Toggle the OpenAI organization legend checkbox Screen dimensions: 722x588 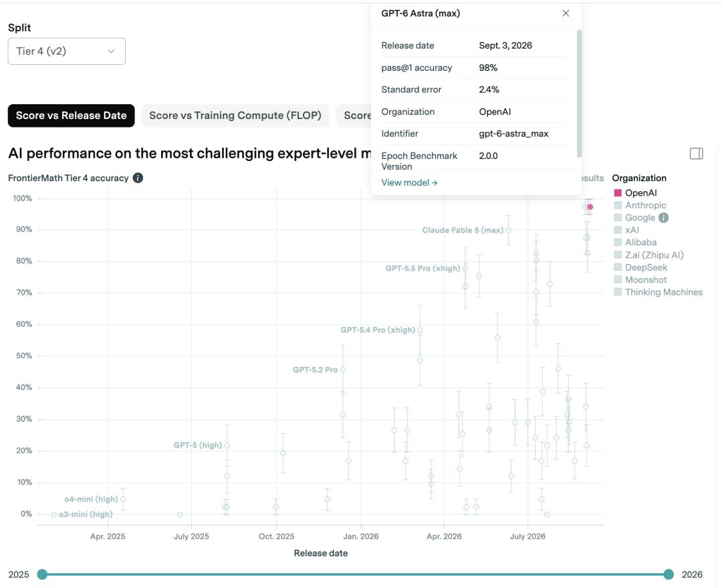pyautogui.click(x=618, y=193)
